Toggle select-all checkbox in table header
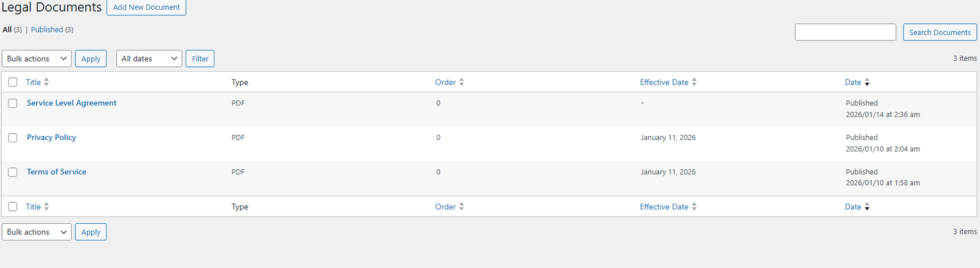980x268 pixels. [13, 82]
